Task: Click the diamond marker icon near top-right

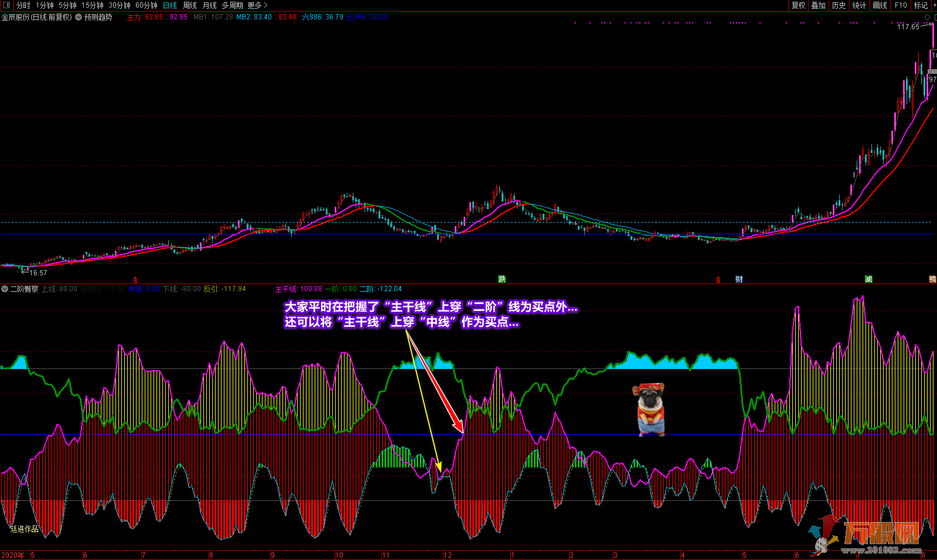Action: coord(927,17)
